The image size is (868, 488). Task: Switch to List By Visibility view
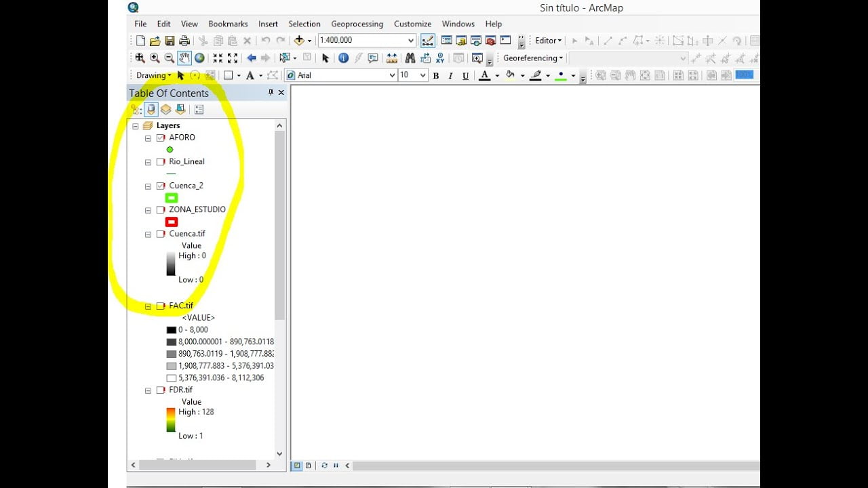tap(165, 109)
